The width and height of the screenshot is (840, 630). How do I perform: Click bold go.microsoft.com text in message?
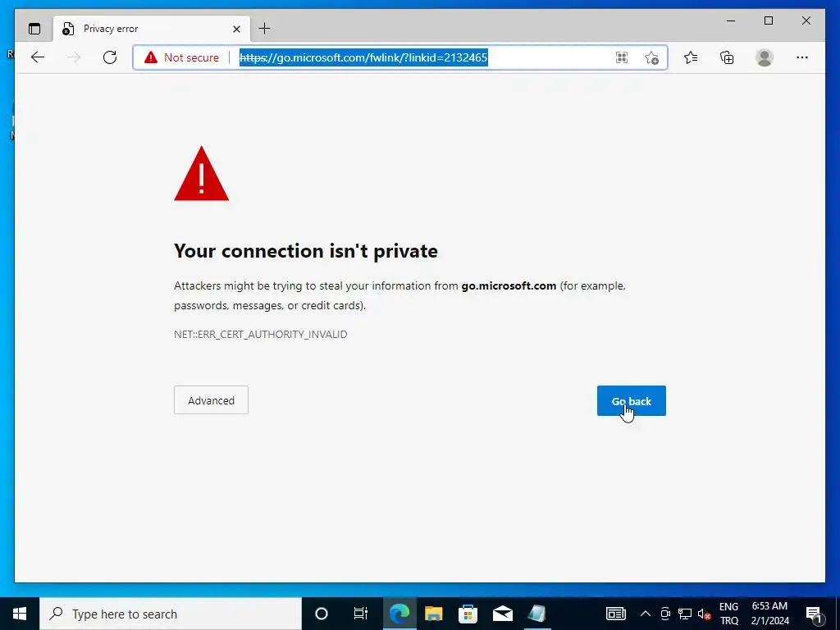click(509, 285)
